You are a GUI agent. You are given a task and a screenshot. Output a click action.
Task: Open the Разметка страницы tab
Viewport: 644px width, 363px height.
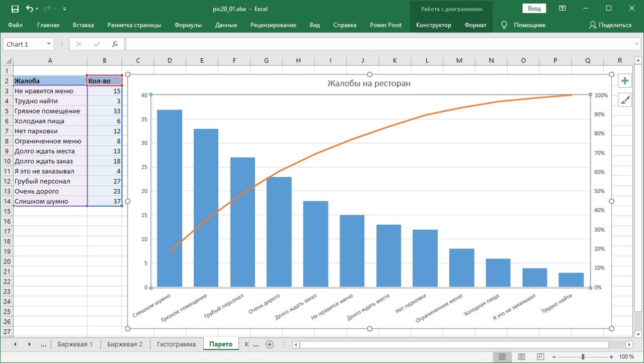(134, 25)
